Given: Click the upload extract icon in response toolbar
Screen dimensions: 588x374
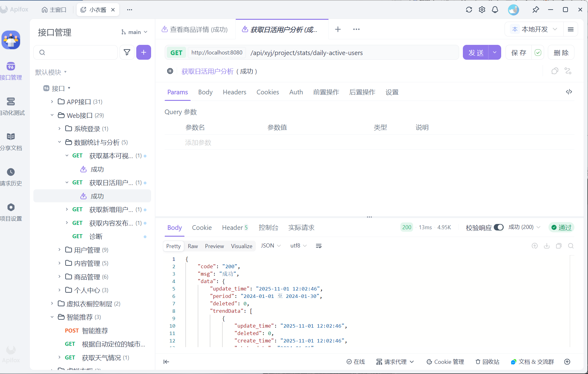Looking at the screenshot, I should pos(535,246).
